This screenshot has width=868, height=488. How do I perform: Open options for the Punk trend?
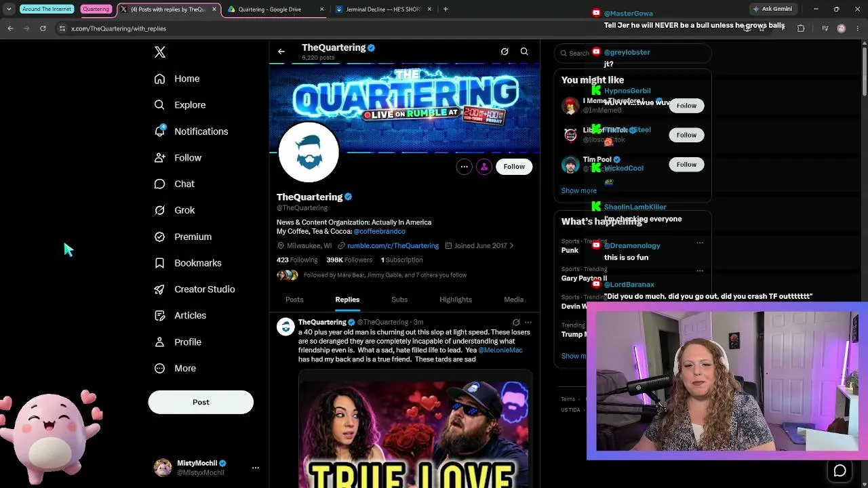(700, 243)
